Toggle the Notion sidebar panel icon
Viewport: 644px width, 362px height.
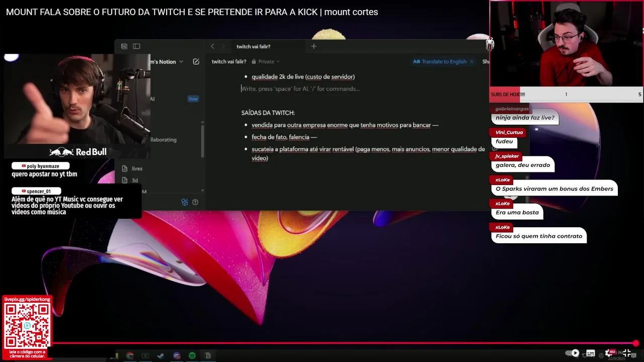click(x=136, y=46)
